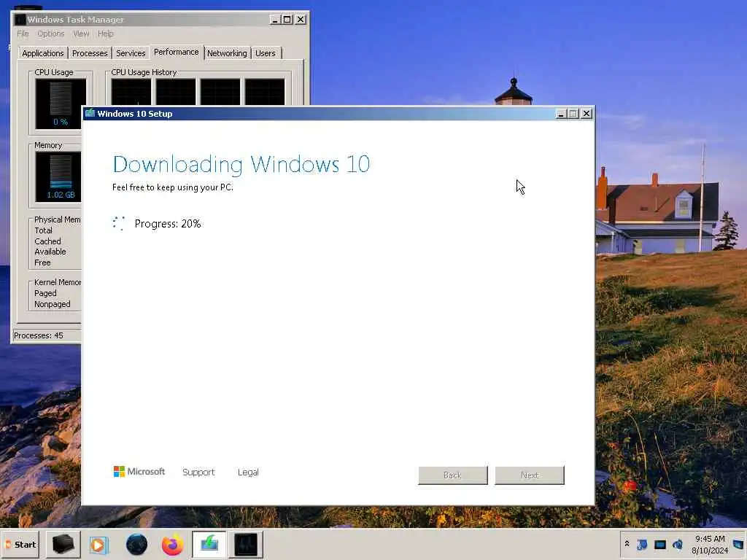Click the Paged label in Kernel Memory

coord(45,293)
